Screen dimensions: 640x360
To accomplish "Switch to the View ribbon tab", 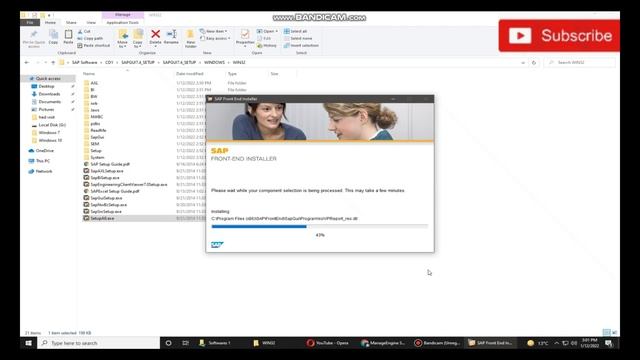I will (91, 22).
